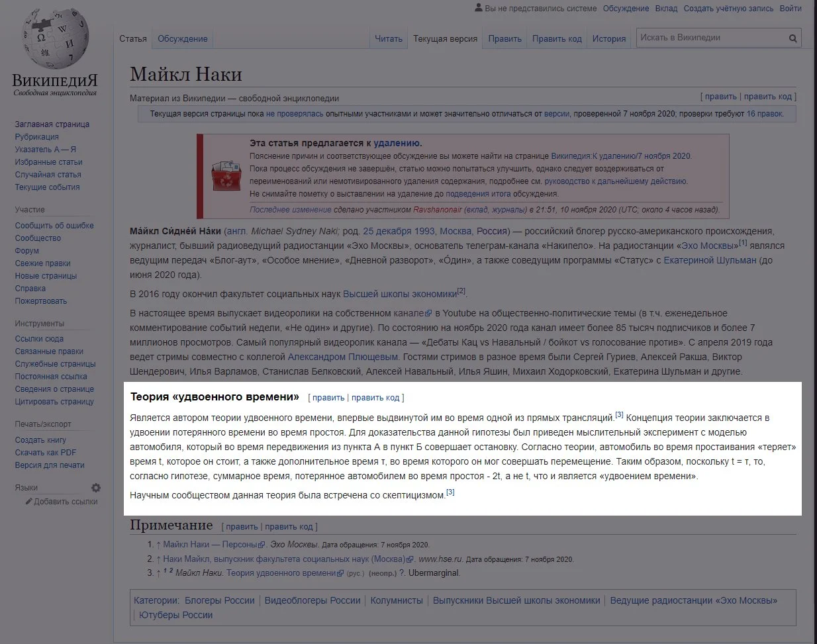
Task: Click the Войти login link
Action: (791, 9)
